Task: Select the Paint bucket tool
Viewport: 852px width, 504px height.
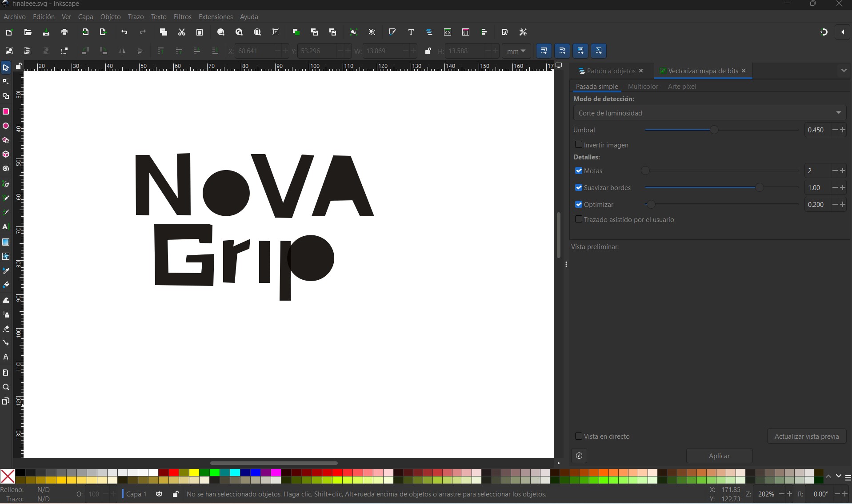Action: pos(6,285)
